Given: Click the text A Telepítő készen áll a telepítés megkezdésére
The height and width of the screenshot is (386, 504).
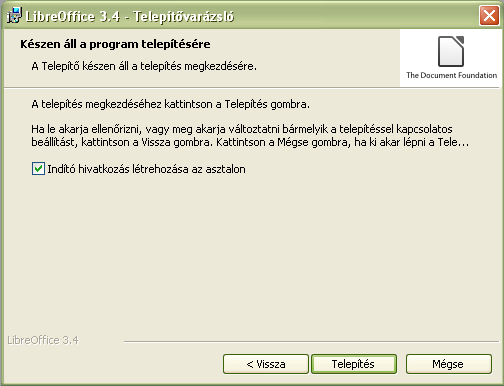Looking at the screenshot, I should 144,66.
